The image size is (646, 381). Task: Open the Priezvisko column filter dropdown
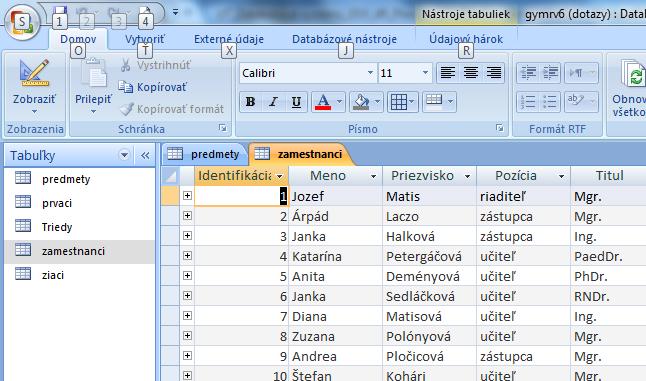[x=467, y=176]
